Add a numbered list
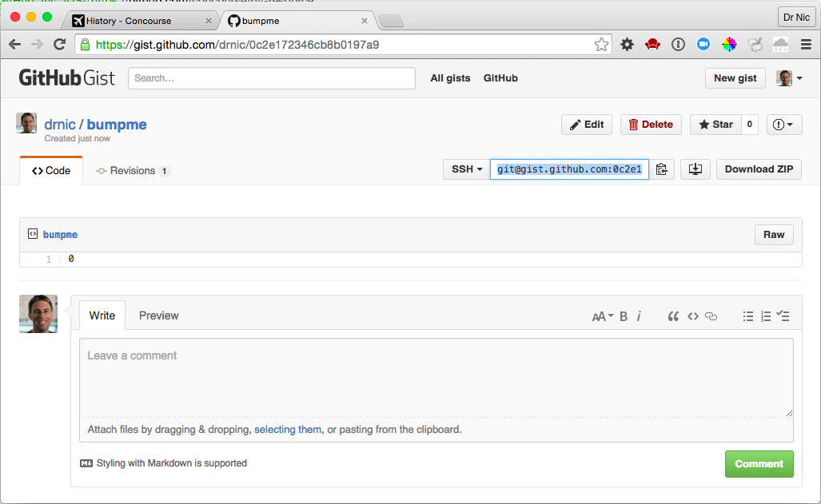The width and height of the screenshot is (821, 504). 766,316
